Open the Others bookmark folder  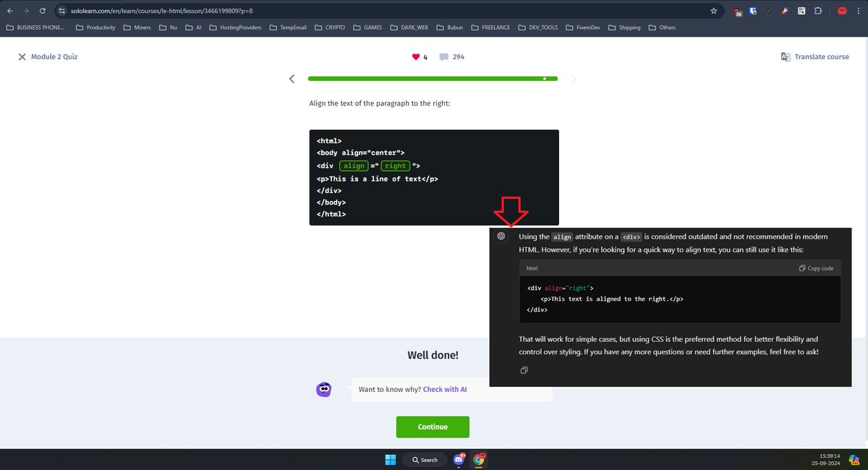pos(662,27)
